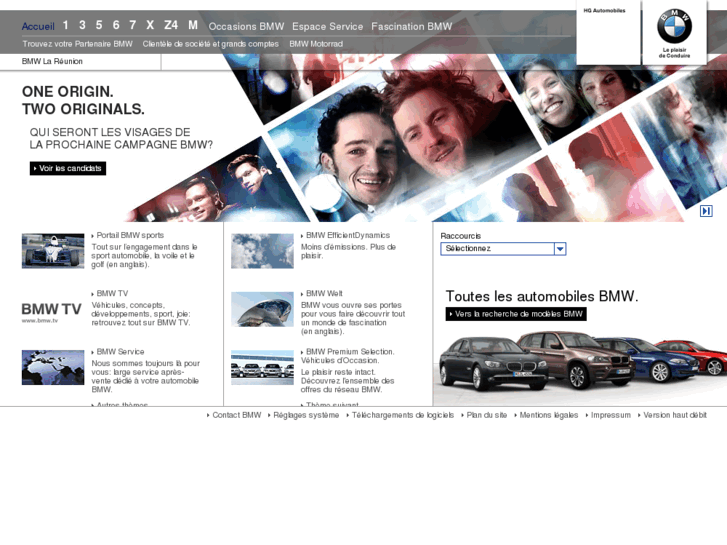Open the X models menu

(x=150, y=25)
